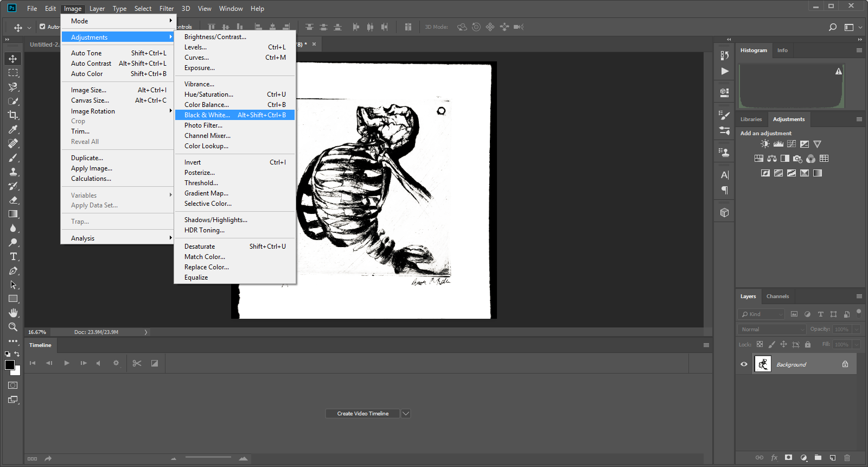Open the workspace switcher dropdown

[852, 27]
